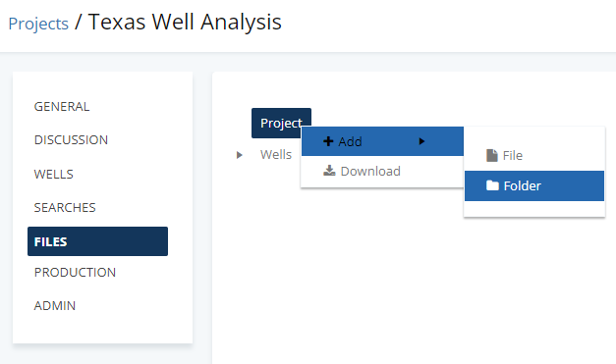This screenshot has height=364, width=616.
Task: Click the document icon next to File
Action: (x=492, y=155)
